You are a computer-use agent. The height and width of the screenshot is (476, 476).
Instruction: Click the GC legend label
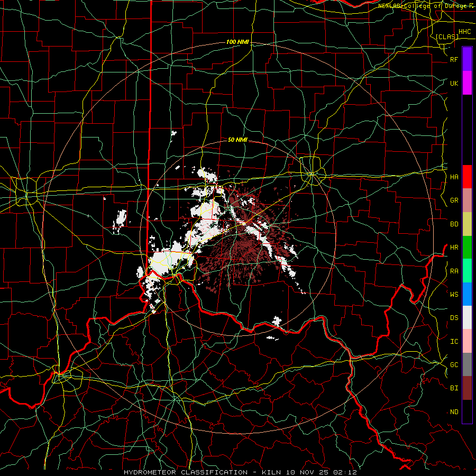[x=454, y=365]
